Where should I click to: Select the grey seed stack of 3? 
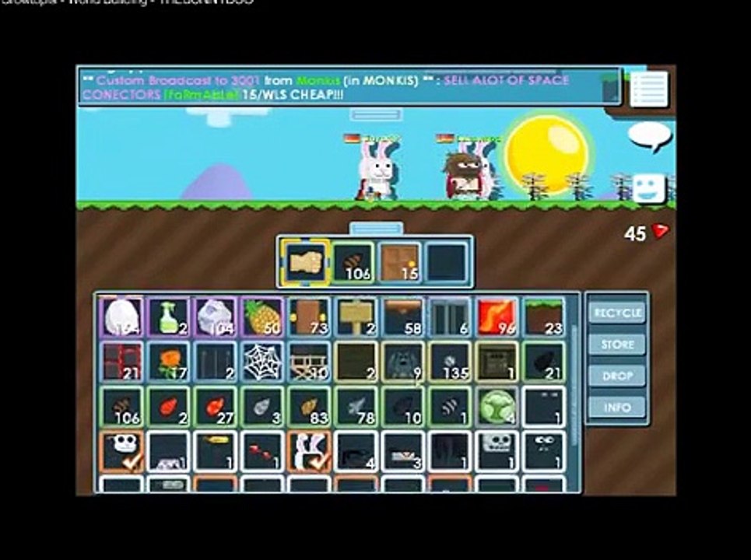pos(262,407)
